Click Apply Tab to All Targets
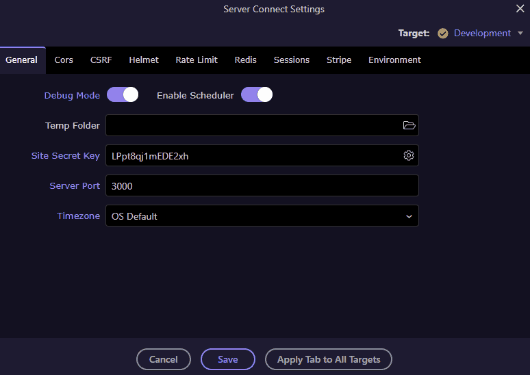Image resolution: width=530 pixels, height=375 pixels. 329,359
